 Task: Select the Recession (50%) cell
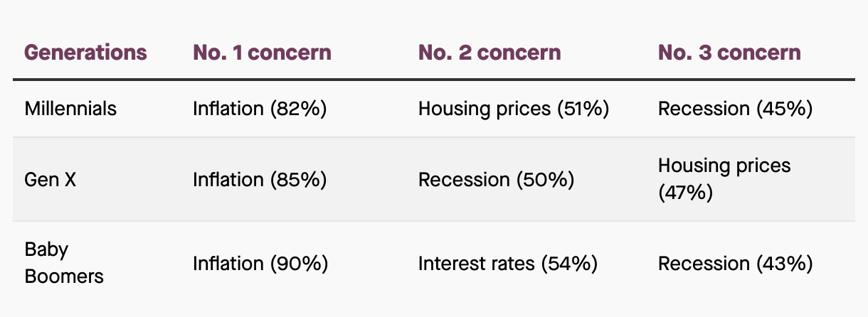click(x=496, y=180)
